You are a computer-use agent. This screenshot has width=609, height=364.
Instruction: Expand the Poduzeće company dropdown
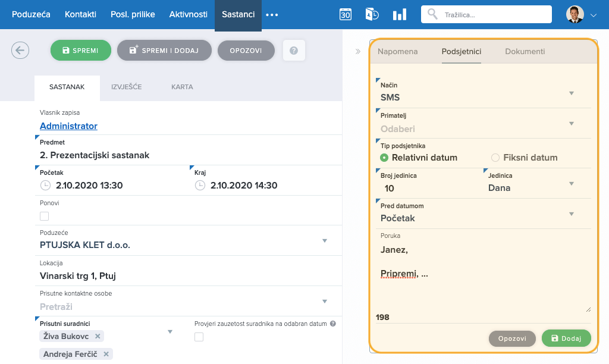pyautogui.click(x=325, y=241)
